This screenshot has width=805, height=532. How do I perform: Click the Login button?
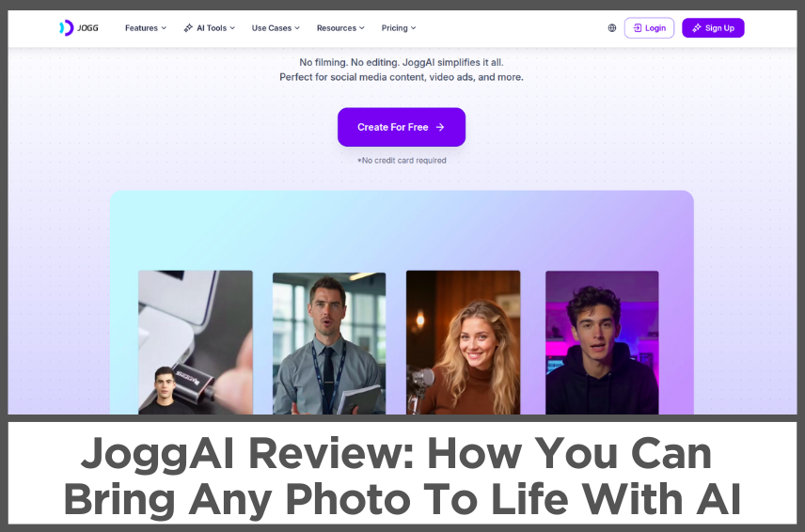click(649, 27)
